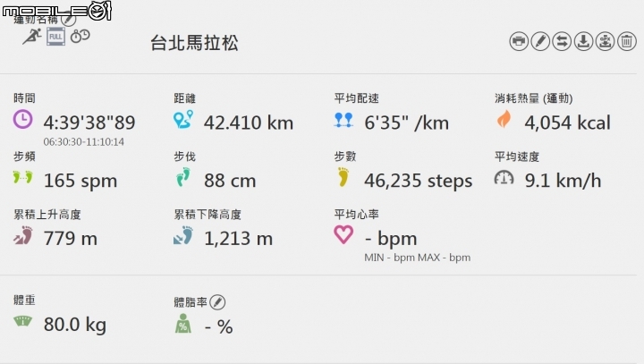
Task: Click the Mobile01 logo
Action: [55, 10]
